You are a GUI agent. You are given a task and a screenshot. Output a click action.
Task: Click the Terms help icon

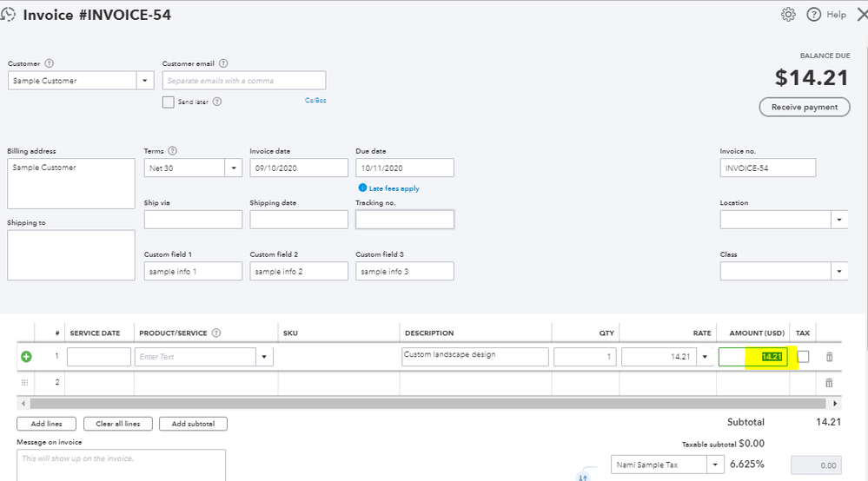coord(172,151)
